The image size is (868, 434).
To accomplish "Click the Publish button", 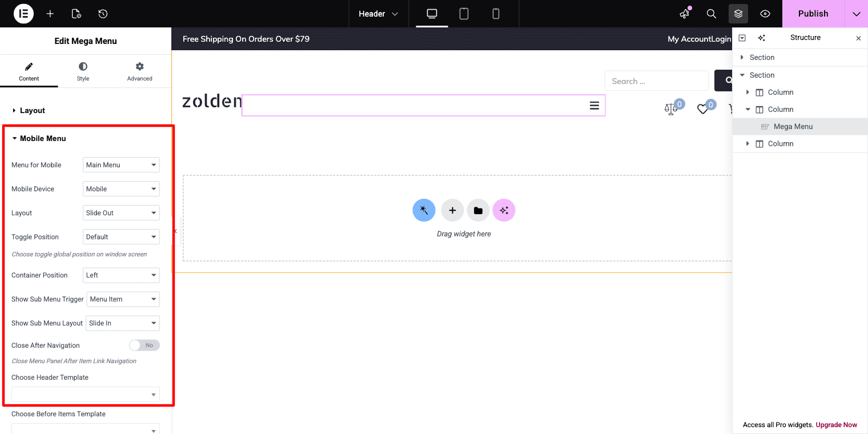I will tap(813, 13).
